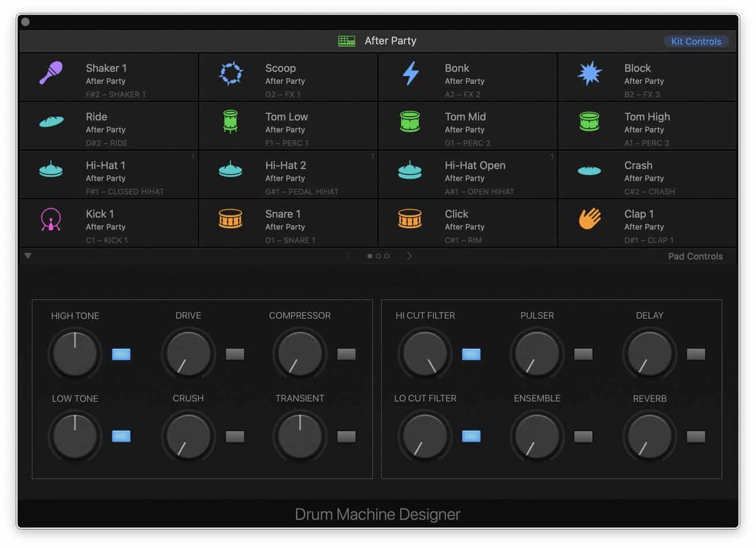This screenshot has height=548, width=756.
Task: Enable the Pulser effect button
Action: [584, 354]
